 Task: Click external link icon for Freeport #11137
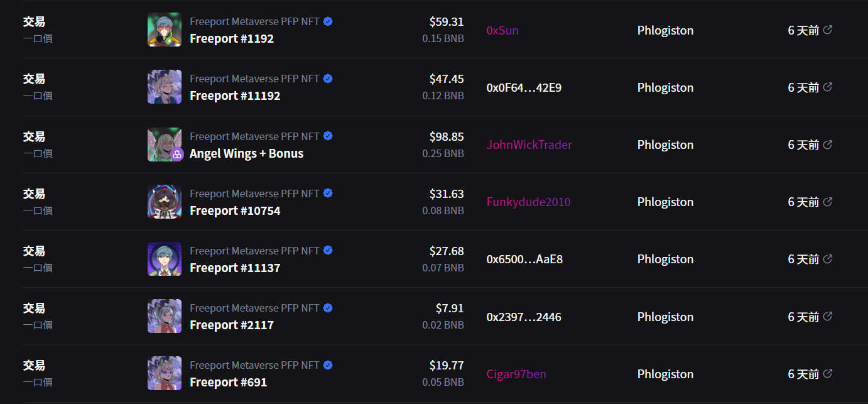[x=828, y=259]
